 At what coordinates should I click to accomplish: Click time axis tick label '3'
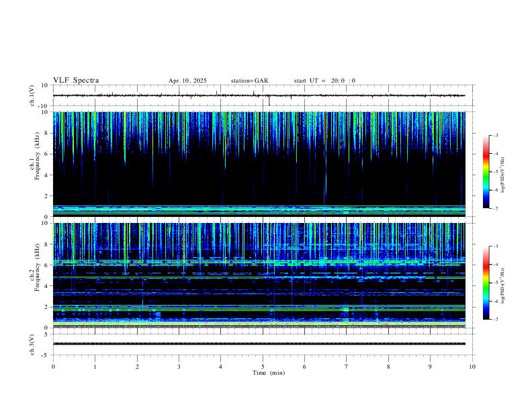pyautogui.click(x=179, y=367)
